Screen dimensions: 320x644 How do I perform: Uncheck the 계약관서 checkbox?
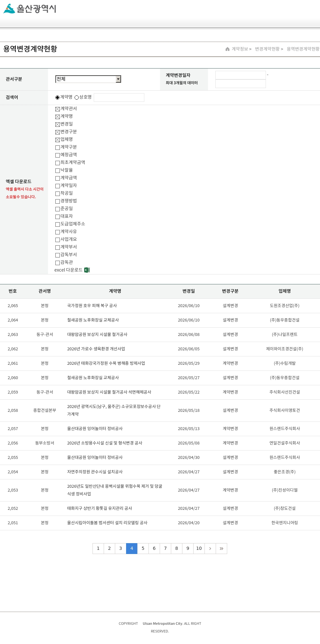(x=58, y=109)
